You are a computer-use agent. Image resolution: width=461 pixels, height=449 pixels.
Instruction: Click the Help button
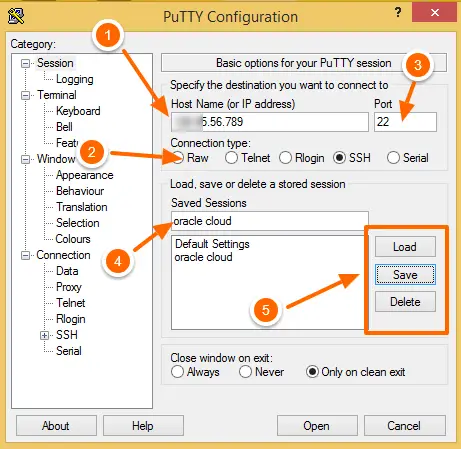pyautogui.click(x=143, y=426)
